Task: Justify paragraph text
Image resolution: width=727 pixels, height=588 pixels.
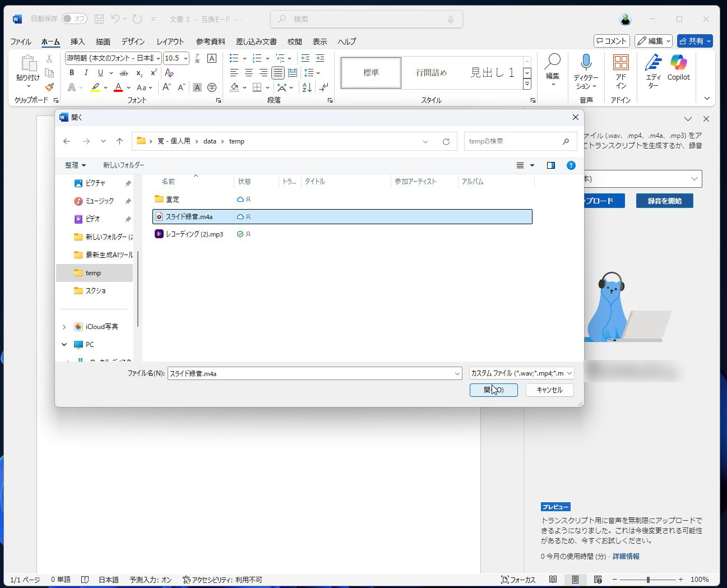Action: [278, 73]
